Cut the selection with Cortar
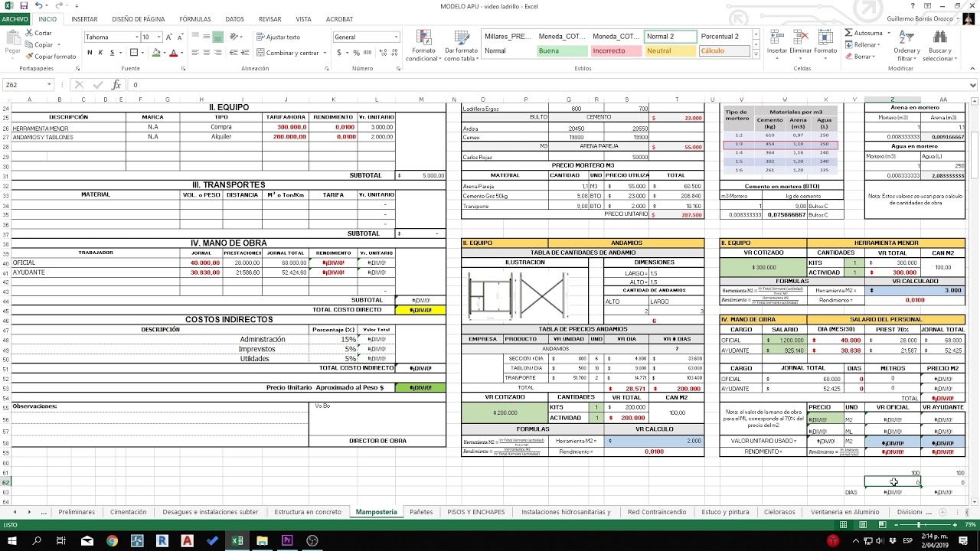 click(x=38, y=33)
